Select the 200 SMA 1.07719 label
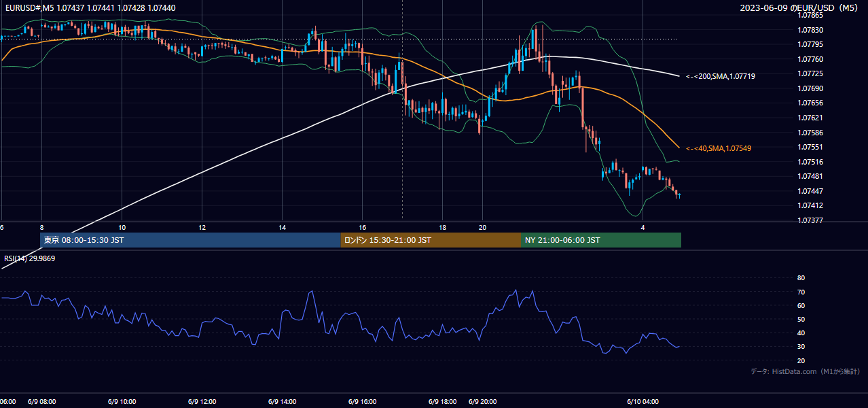Image resolution: width=868 pixels, height=408 pixels. [x=721, y=76]
